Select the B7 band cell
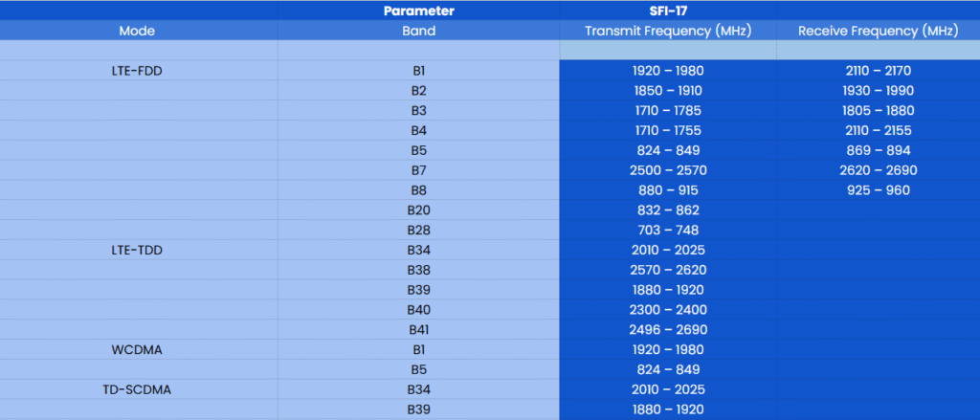The width and height of the screenshot is (980, 420). pos(418,169)
